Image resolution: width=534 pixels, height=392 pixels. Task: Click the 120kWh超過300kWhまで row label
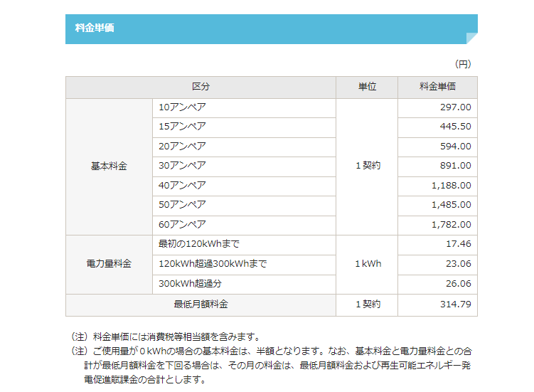213,264
